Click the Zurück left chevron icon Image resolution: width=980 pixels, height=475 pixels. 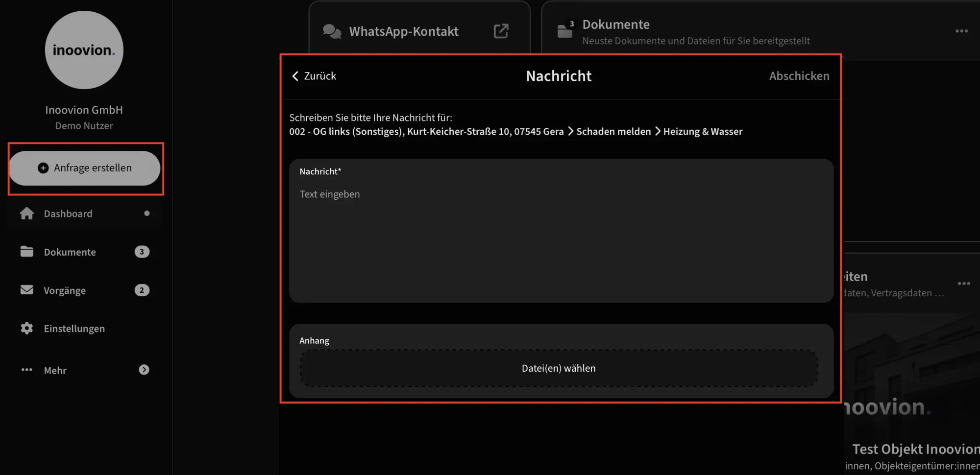coord(295,76)
